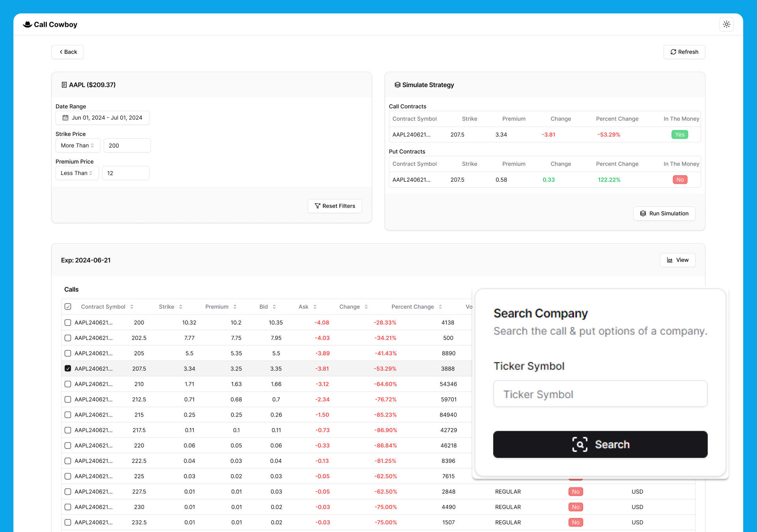Select the simulated put contract premium 0.58
The width and height of the screenshot is (757, 532).
tap(501, 180)
